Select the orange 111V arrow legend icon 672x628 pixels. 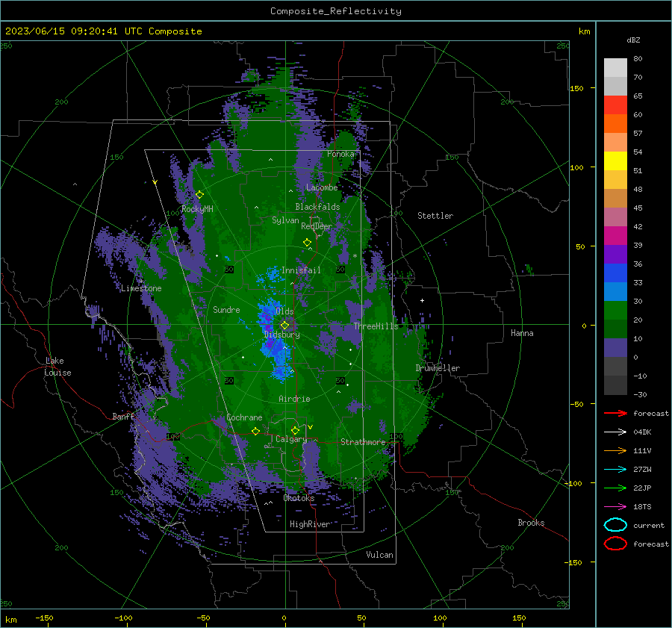(x=615, y=450)
